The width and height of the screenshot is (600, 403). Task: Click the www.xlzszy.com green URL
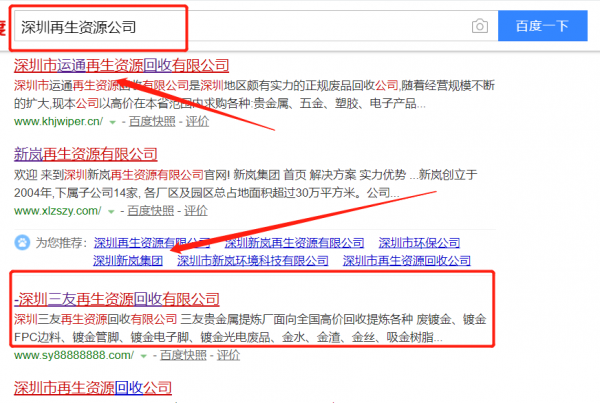pyautogui.click(x=57, y=212)
